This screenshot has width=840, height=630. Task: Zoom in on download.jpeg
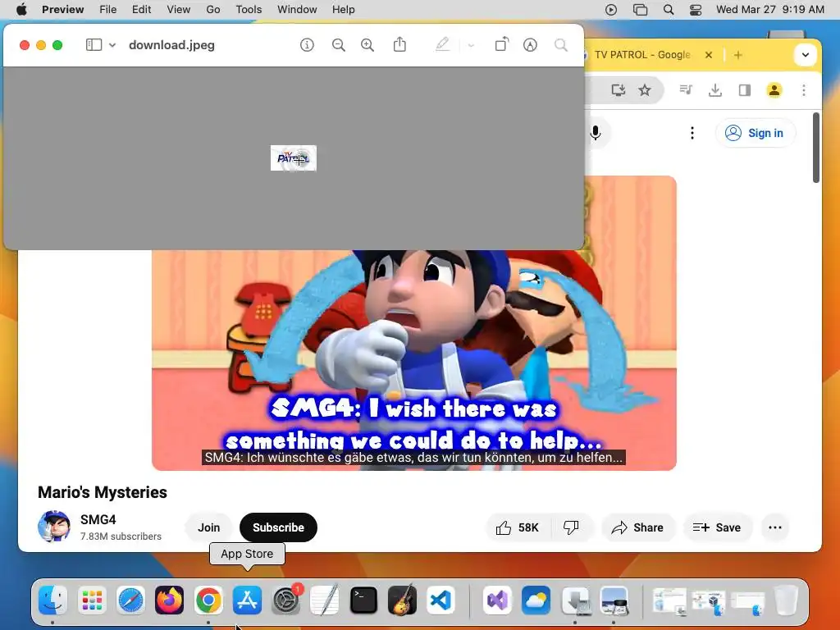[x=367, y=45]
